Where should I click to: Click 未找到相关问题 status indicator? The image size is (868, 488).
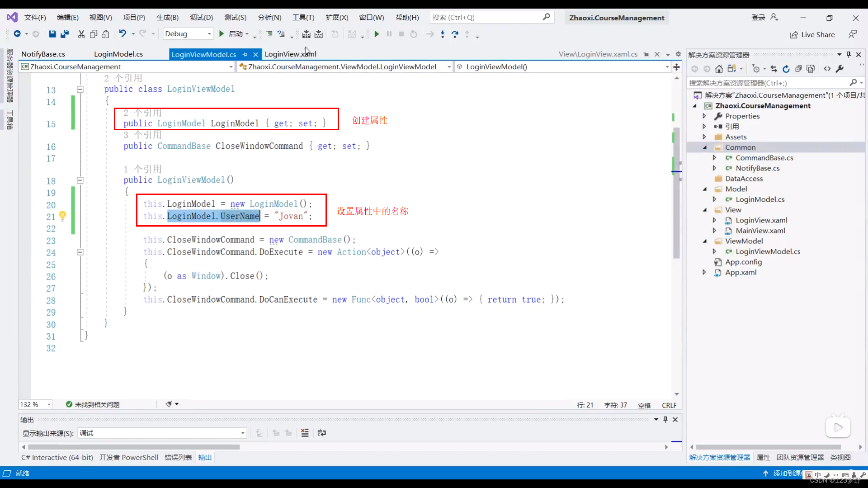pos(93,404)
